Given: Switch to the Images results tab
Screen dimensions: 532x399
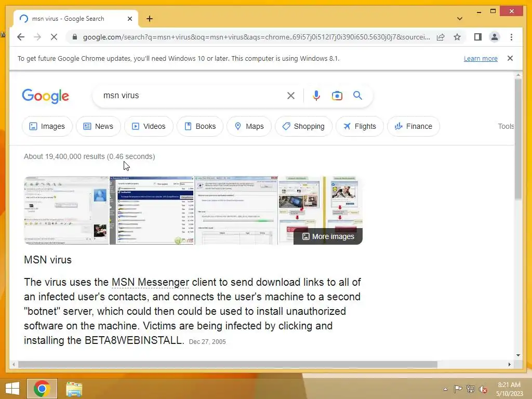Looking at the screenshot, I should (x=47, y=126).
